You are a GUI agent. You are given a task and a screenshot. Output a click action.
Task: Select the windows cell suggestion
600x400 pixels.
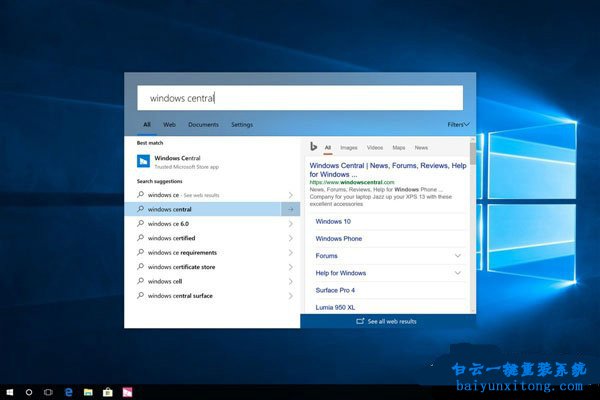click(212, 281)
